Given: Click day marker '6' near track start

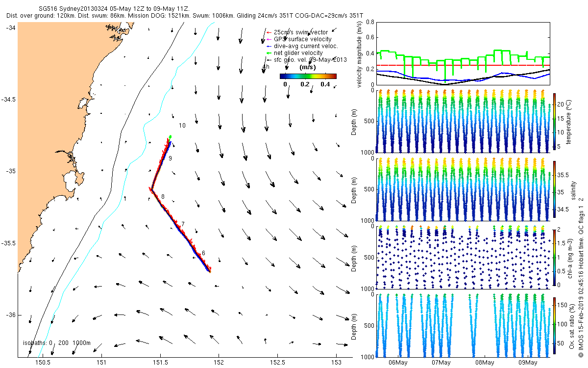Looking at the screenshot, I should 203,253.
